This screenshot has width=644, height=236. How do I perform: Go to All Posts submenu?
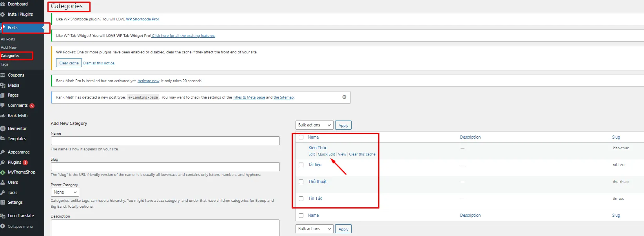[8, 39]
